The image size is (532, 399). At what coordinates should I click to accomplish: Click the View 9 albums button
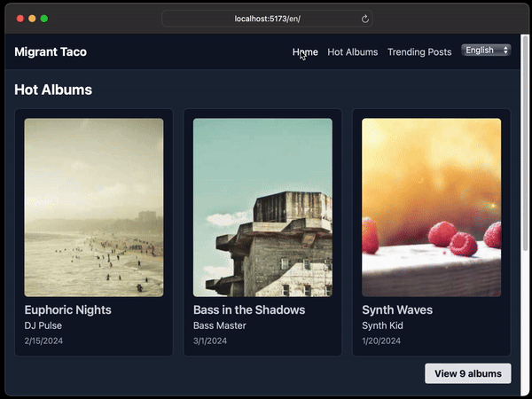point(468,373)
